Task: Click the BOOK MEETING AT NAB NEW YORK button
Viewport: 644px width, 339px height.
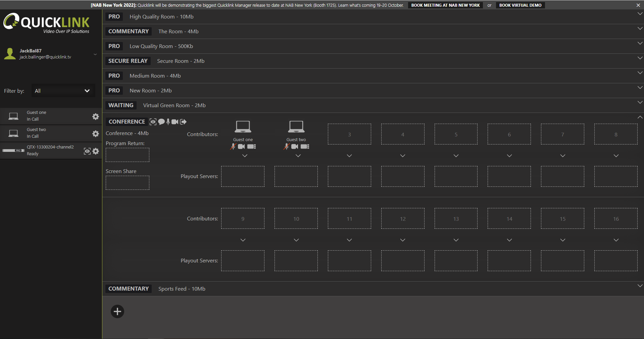Action: click(445, 5)
